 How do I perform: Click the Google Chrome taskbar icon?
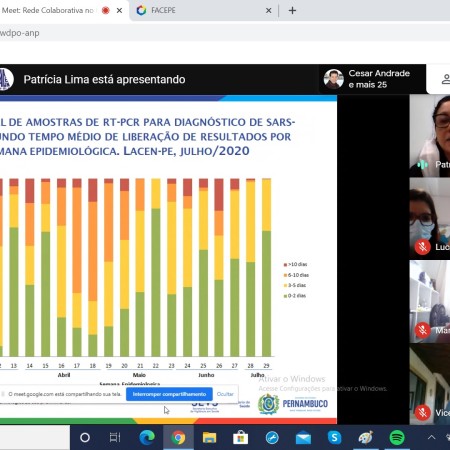(178, 437)
